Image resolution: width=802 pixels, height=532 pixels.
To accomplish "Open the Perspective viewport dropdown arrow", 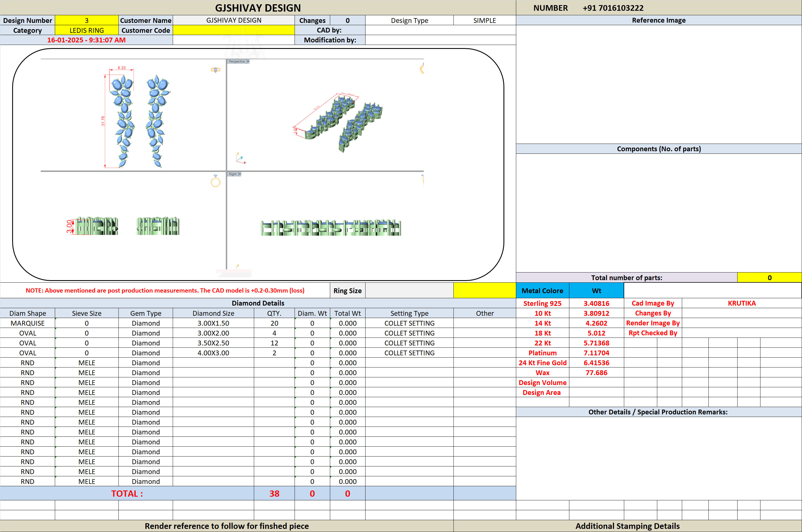I will pos(248,61).
